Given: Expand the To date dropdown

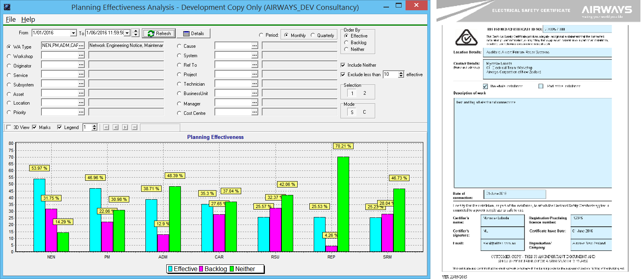Looking at the screenshot, I should pyautogui.click(x=127, y=33).
